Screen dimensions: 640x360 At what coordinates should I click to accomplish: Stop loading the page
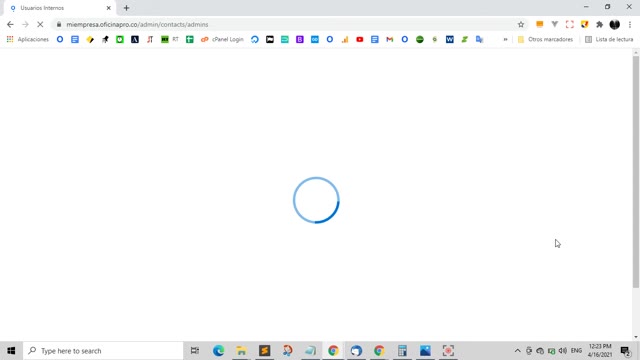pyautogui.click(x=40, y=24)
